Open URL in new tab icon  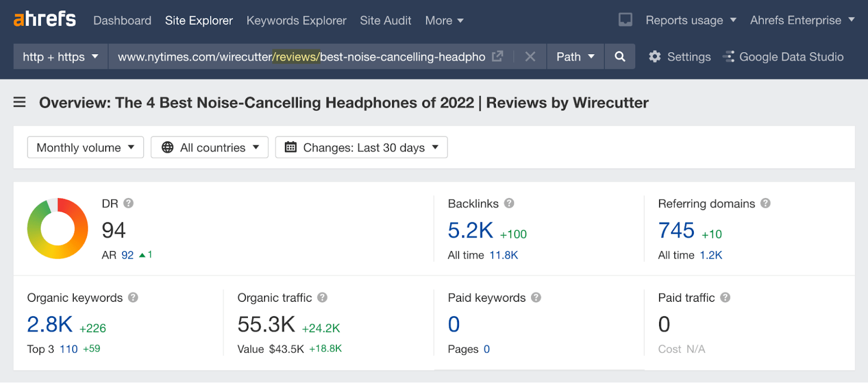[497, 56]
